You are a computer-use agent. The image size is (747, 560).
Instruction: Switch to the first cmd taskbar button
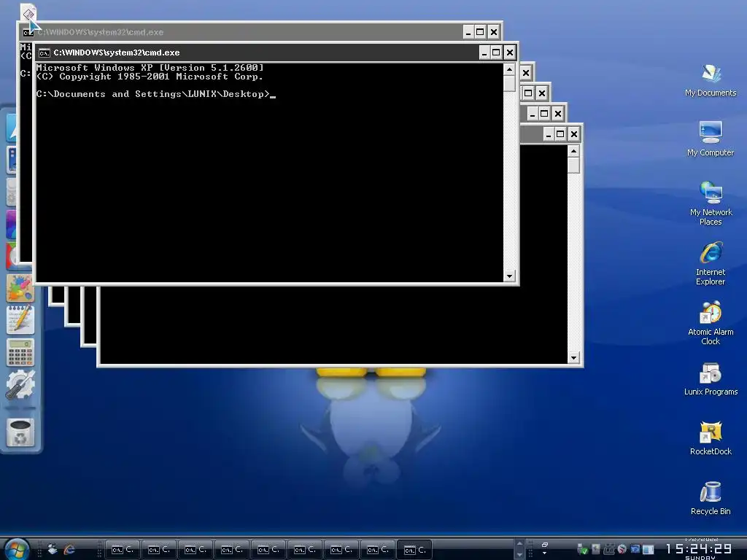coord(123,550)
